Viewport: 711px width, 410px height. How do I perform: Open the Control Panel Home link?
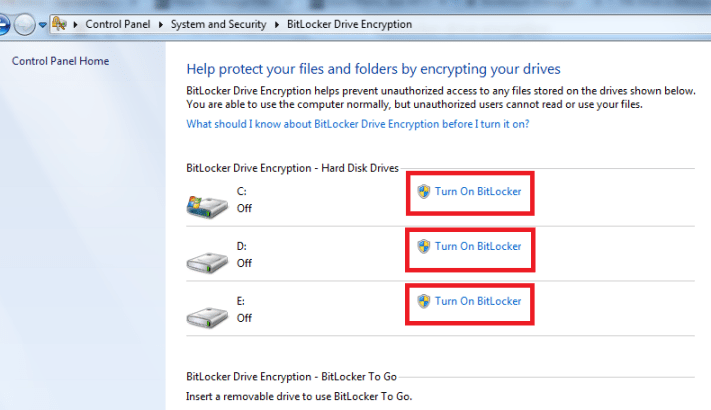60,61
